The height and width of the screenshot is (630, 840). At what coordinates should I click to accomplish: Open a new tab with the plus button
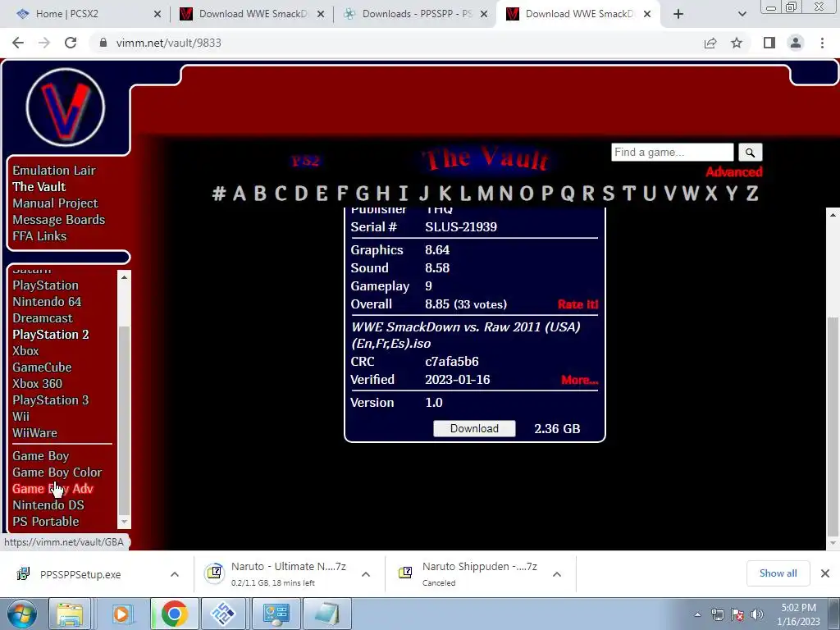tap(678, 14)
